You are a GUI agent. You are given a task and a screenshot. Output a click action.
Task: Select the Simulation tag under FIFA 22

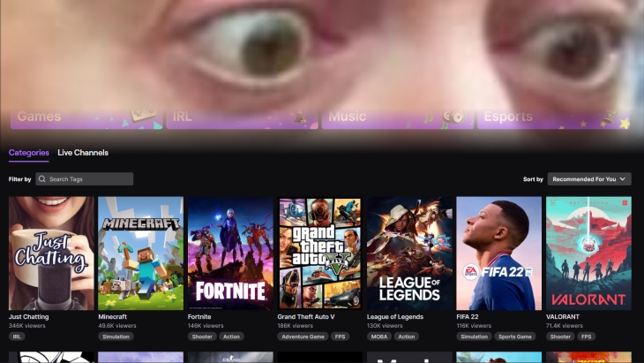pos(474,337)
